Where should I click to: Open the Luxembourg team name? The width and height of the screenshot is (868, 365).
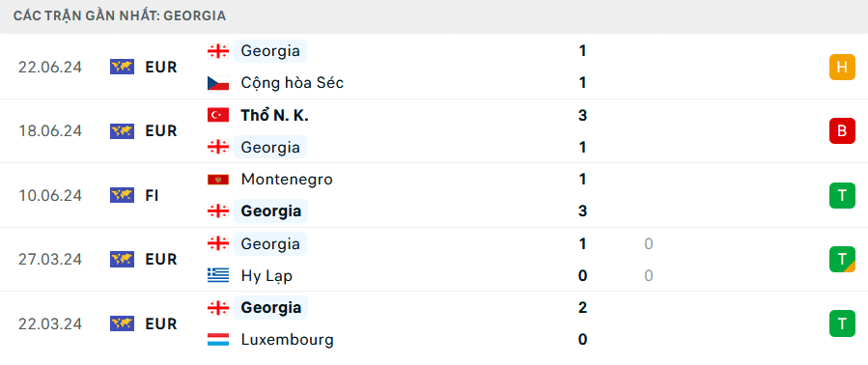click(288, 340)
